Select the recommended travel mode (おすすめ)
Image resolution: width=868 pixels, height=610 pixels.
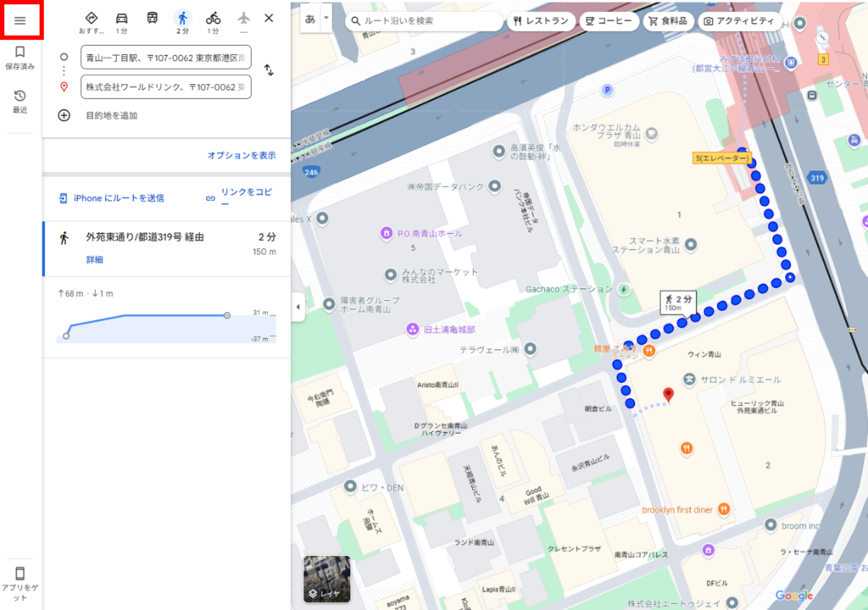(92, 22)
